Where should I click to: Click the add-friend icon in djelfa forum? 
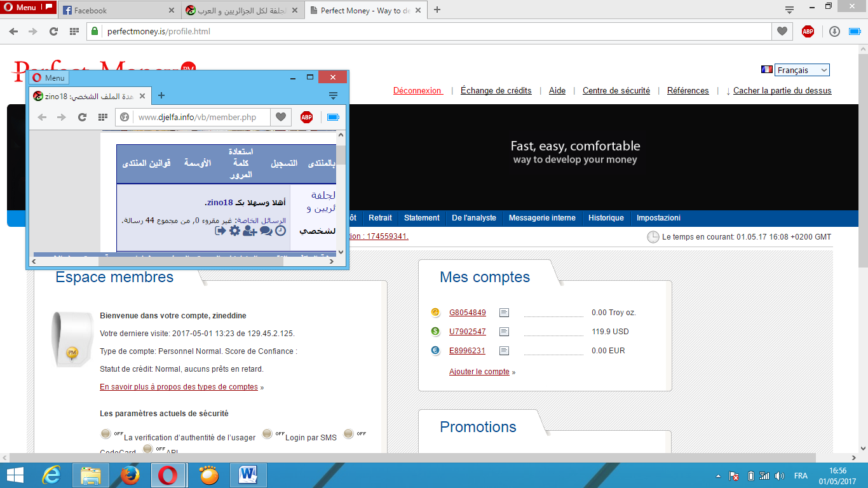(x=250, y=231)
